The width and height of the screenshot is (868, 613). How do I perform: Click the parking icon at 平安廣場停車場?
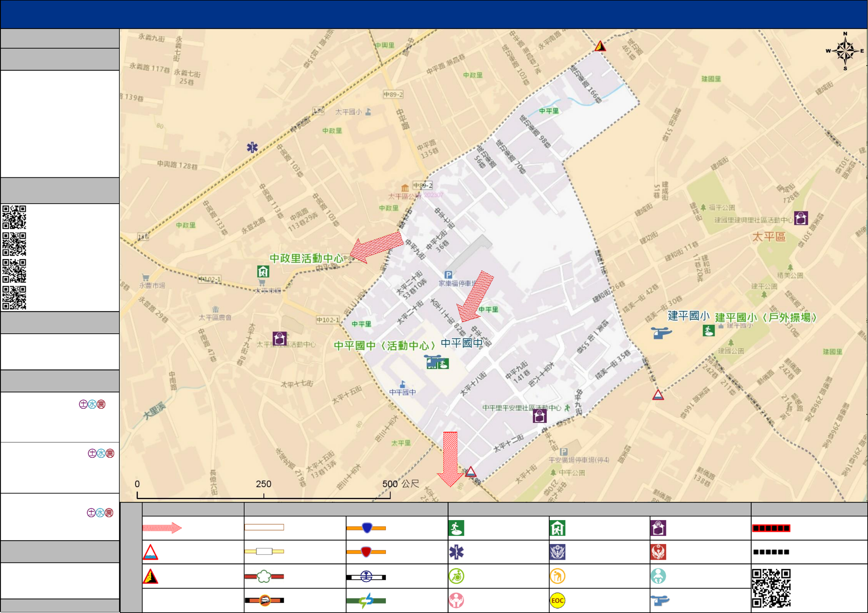[x=563, y=452]
